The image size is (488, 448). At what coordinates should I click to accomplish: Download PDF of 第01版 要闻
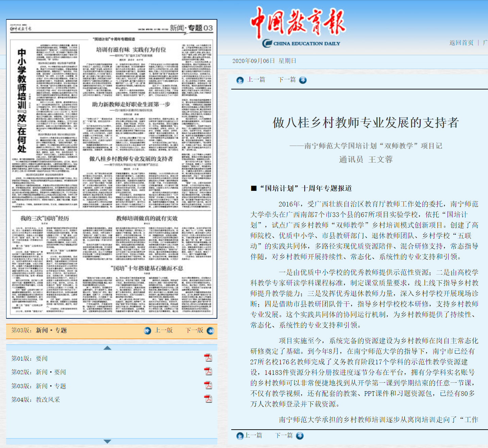pos(208,358)
